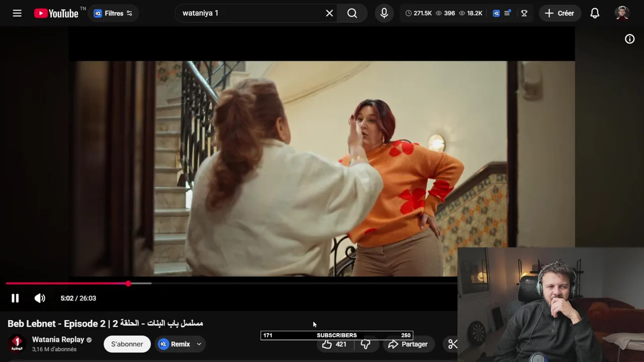The width and height of the screenshot is (644, 362).
Task: Click the 5:02 / 26:03 time display
Action: point(78,298)
